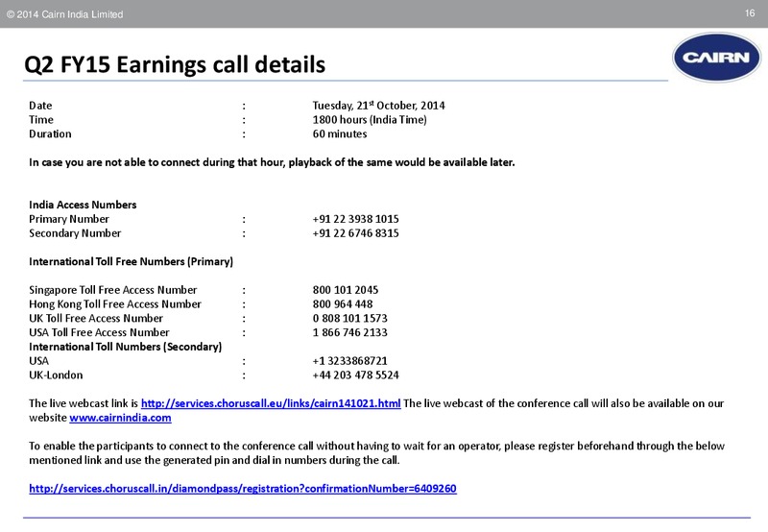Click the Date label
This screenshot has height=532, width=768.
click(40, 106)
